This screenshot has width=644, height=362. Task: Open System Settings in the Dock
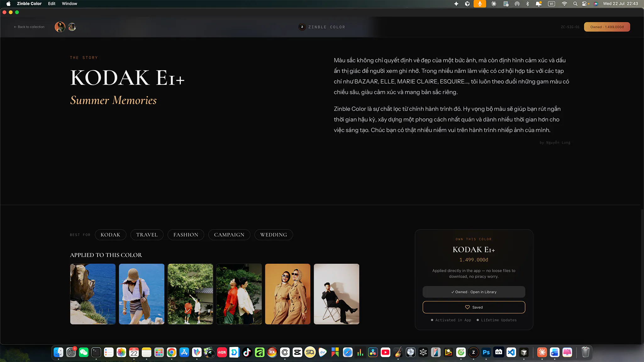[x=71, y=353]
